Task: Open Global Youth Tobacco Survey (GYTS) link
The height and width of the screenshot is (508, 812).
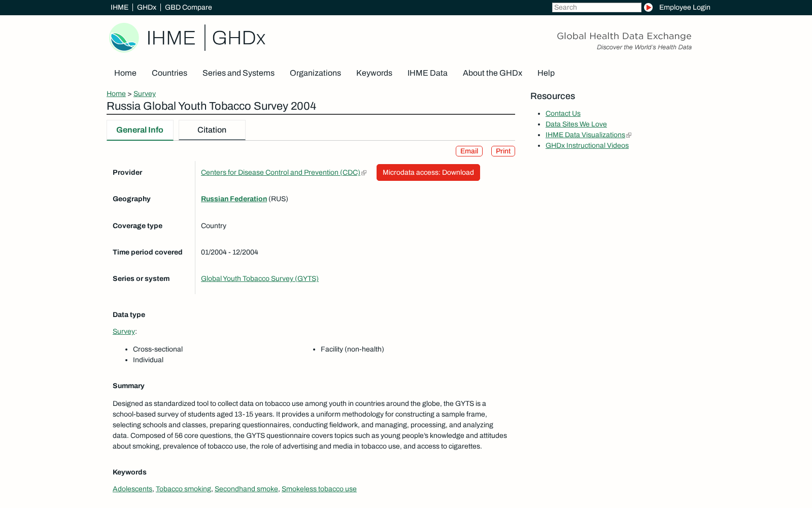Action: tap(260, 279)
